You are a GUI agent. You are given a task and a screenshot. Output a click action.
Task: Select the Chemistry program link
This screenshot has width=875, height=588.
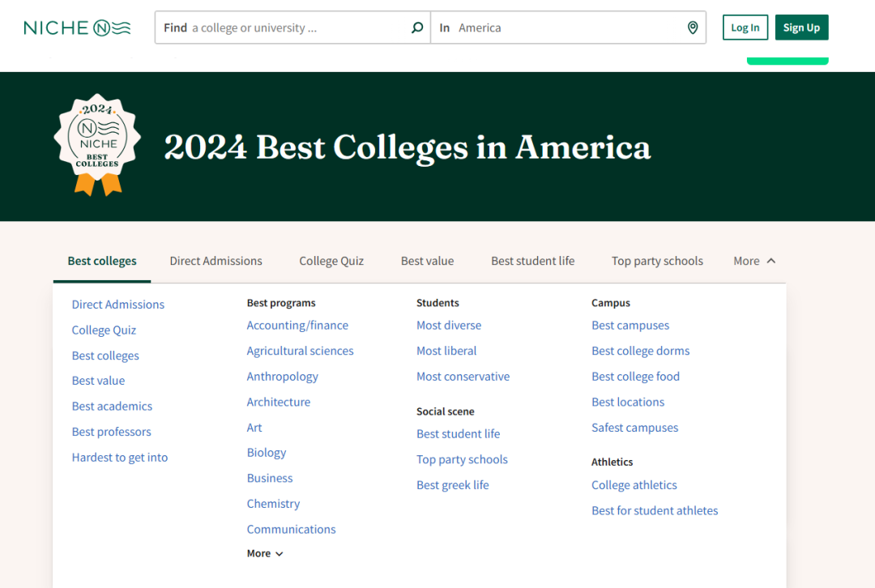(274, 504)
